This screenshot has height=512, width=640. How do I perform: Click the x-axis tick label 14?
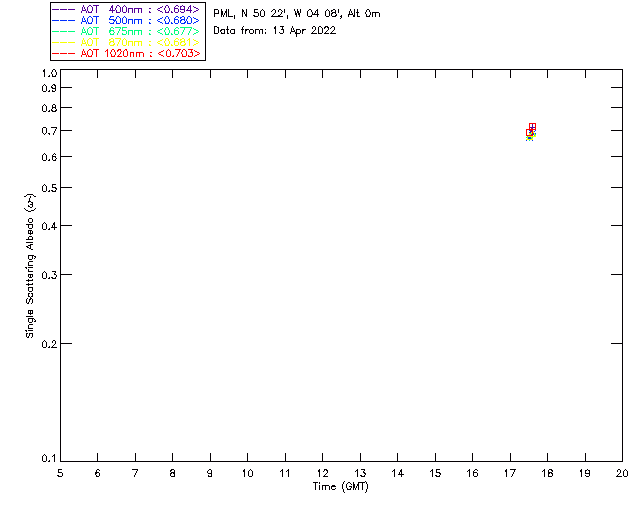coord(398,473)
